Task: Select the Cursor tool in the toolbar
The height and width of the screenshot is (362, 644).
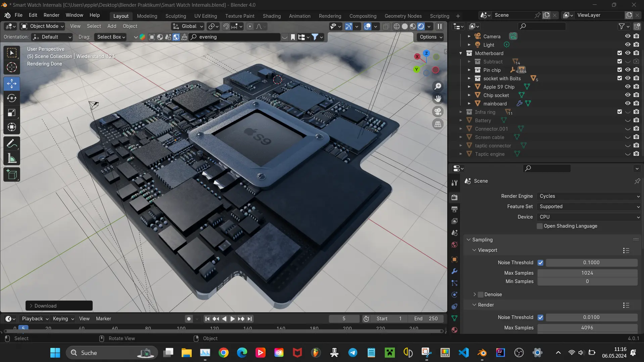Action: [12, 67]
